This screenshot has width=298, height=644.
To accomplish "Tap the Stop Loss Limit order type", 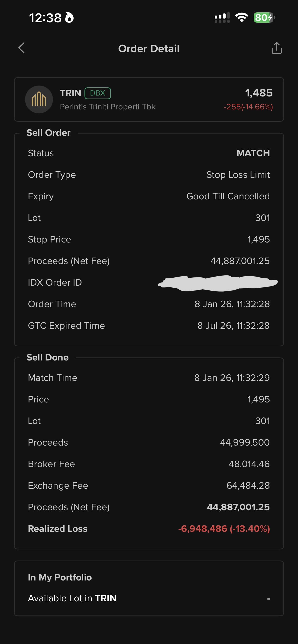I will click(238, 175).
